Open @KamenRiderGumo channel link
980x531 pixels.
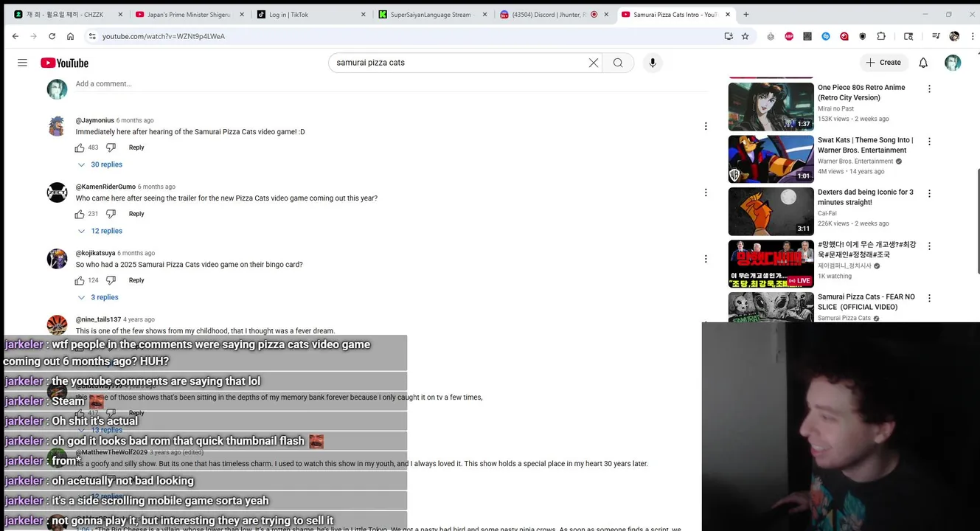(105, 187)
